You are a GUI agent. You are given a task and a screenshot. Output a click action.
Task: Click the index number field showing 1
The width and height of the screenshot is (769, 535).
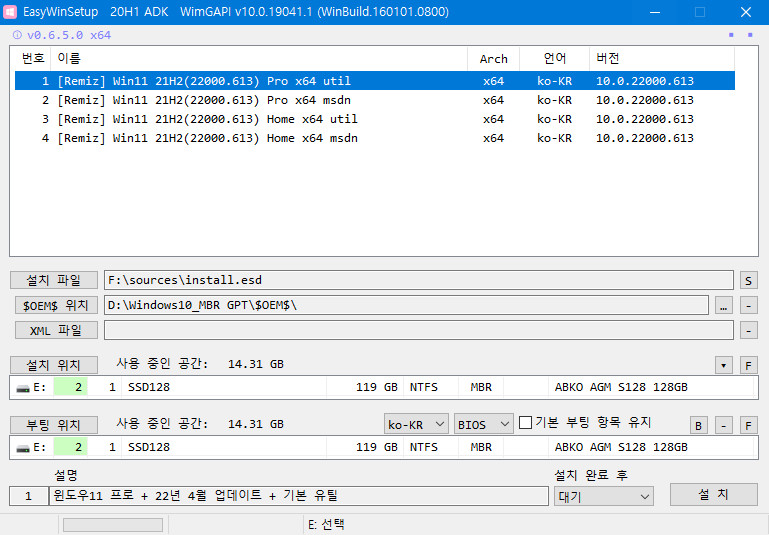28,496
